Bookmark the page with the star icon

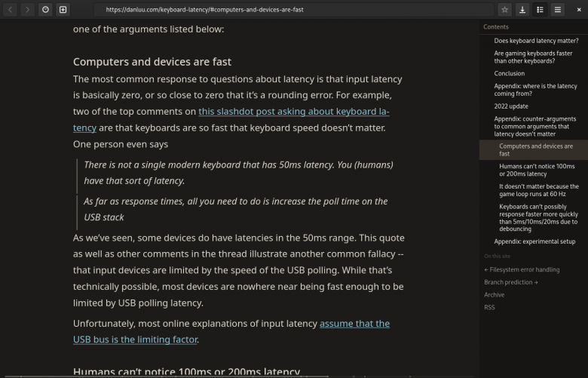505,10
